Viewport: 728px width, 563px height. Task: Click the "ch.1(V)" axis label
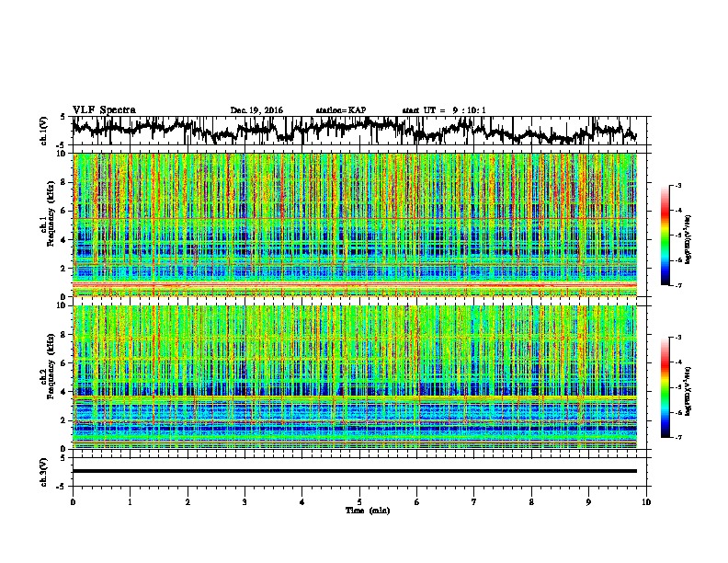pyautogui.click(x=44, y=132)
